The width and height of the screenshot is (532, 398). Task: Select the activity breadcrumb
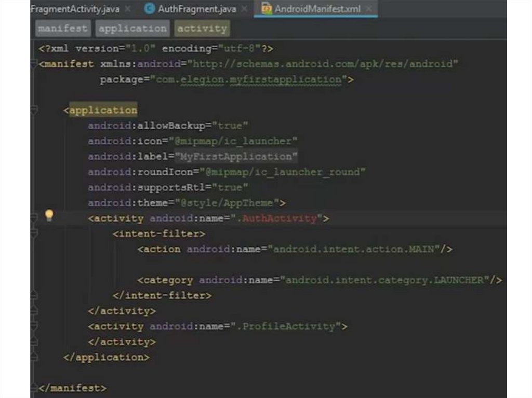click(202, 29)
